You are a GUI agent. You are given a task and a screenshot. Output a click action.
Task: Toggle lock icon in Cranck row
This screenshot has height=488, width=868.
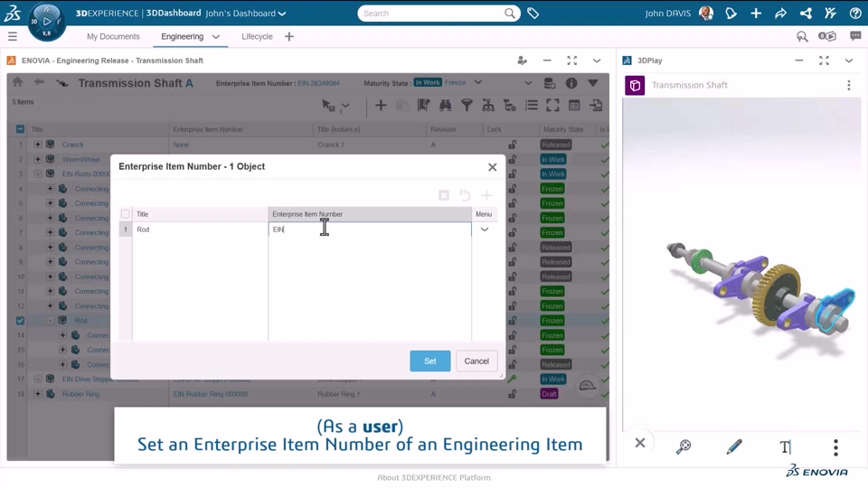click(513, 145)
